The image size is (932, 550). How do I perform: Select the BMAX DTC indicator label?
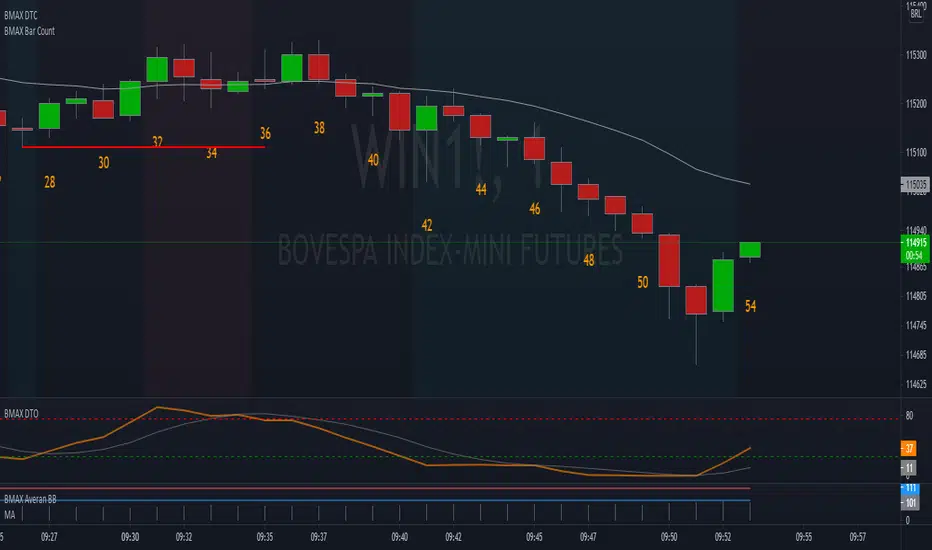(x=21, y=15)
